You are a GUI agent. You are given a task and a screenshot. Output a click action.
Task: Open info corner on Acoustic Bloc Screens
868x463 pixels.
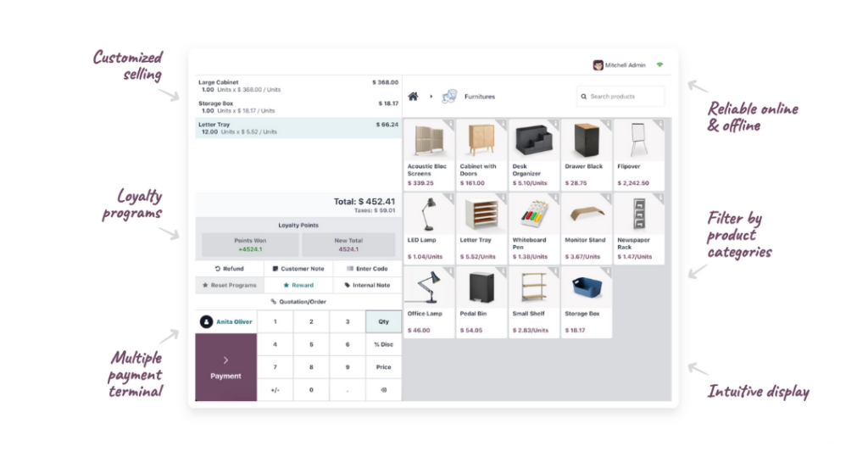pos(450,124)
